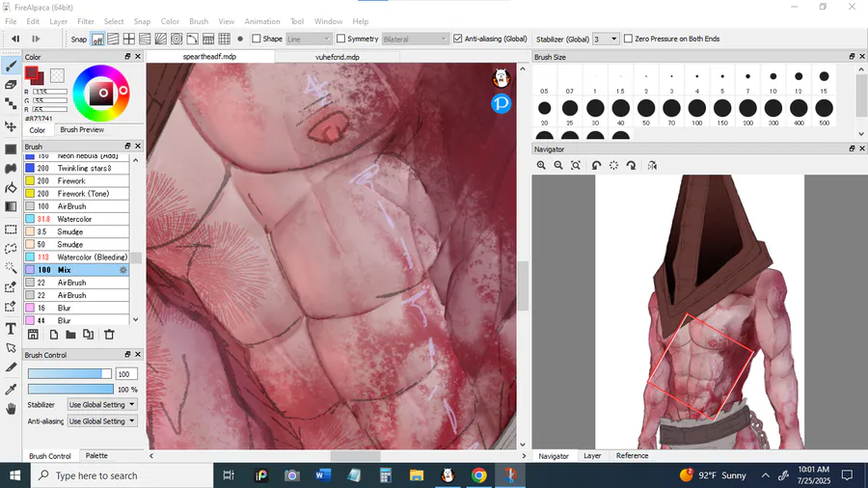Switch to the Brush Preview tab
This screenshot has width=868, height=488.
pos(82,129)
